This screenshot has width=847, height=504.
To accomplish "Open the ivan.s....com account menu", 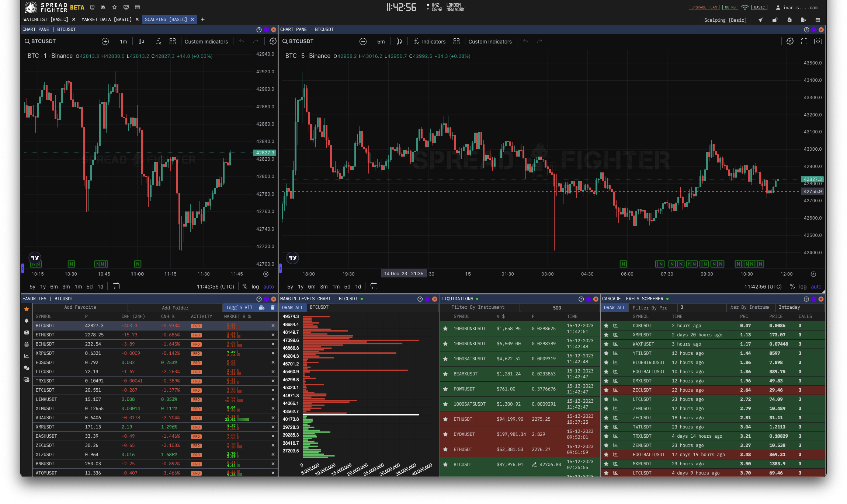I will coord(796,7).
